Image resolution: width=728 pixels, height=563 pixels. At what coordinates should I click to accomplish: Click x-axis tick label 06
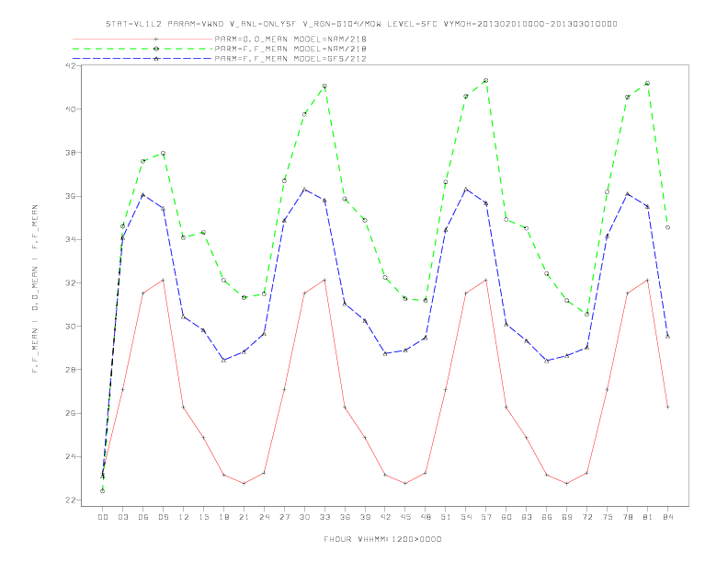tap(143, 517)
